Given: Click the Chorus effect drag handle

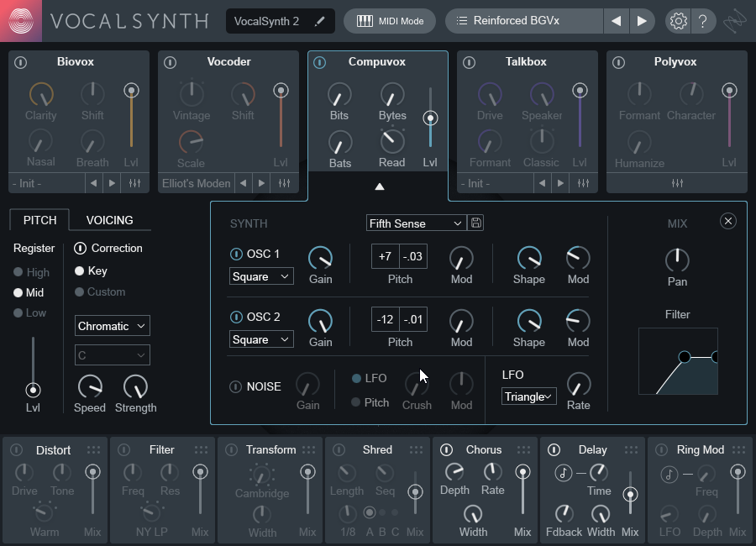Looking at the screenshot, I should [x=523, y=449].
